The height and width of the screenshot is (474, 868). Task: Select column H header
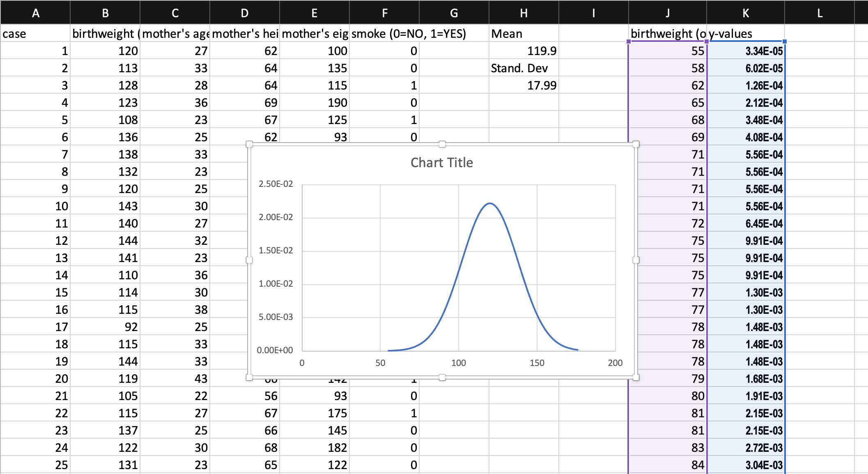pos(524,13)
